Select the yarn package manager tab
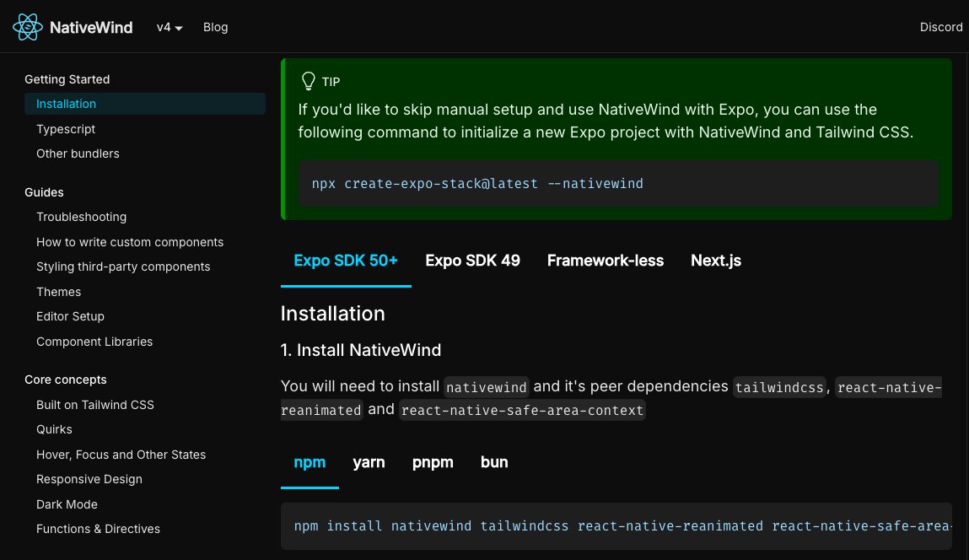 (x=369, y=462)
